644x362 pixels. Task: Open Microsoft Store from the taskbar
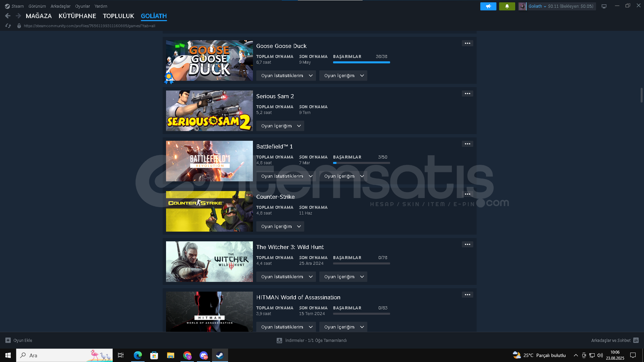coord(154,355)
